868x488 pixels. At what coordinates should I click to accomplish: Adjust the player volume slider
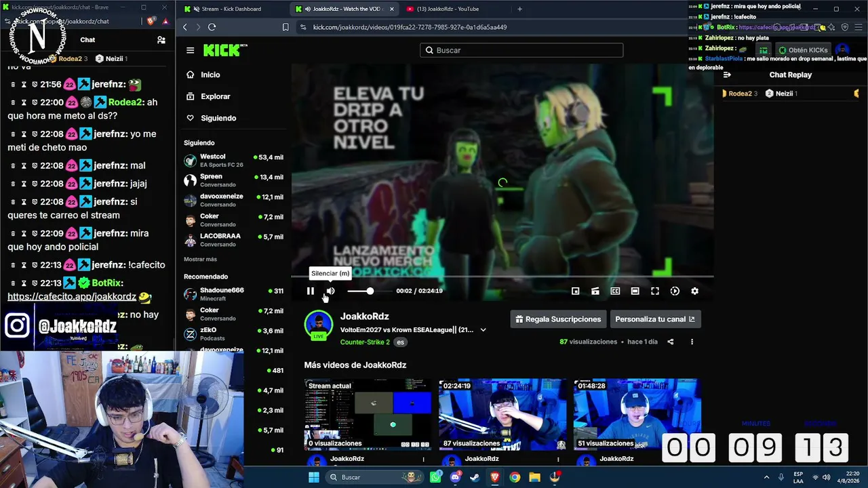click(x=370, y=291)
